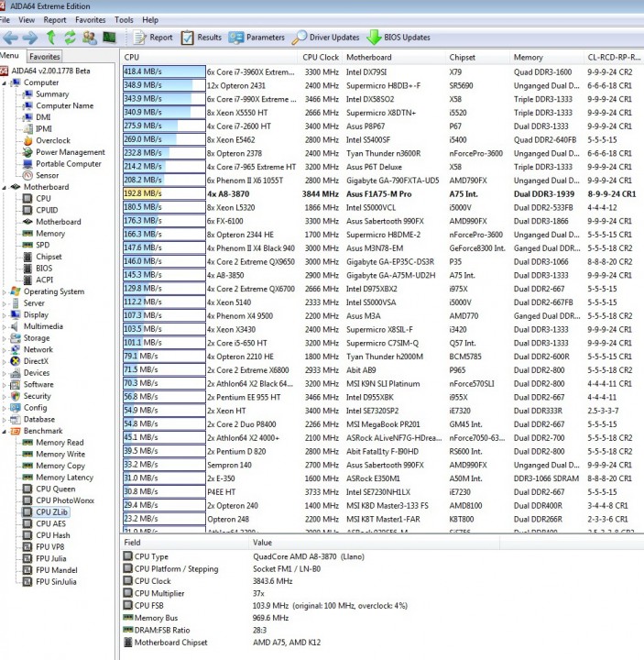
Task: Select the Overclock tree item
Action: coord(53,140)
